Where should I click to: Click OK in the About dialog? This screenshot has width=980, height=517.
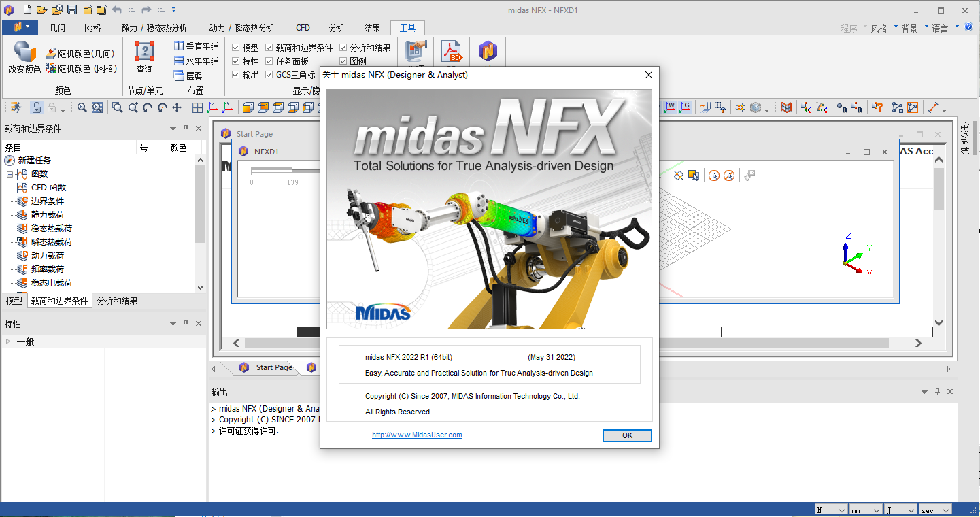coord(627,435)
